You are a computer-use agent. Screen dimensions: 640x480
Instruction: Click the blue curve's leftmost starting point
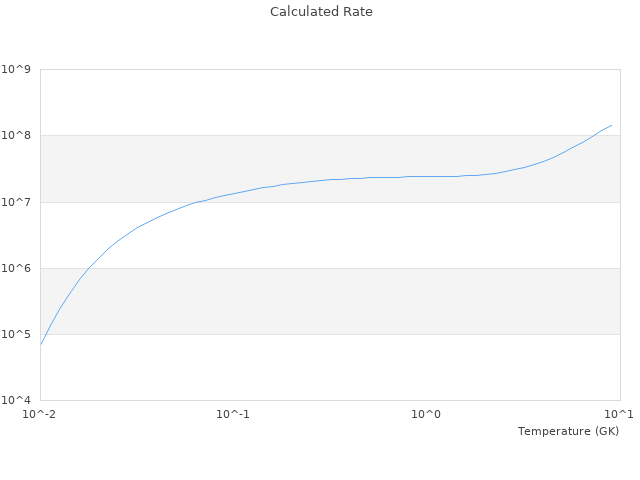[41, 344]
